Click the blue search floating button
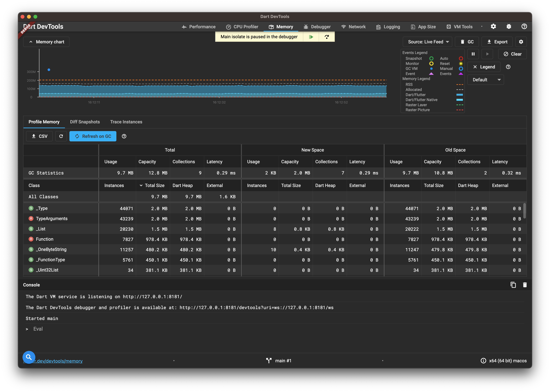The image size is (550, 392). (29, 357)
